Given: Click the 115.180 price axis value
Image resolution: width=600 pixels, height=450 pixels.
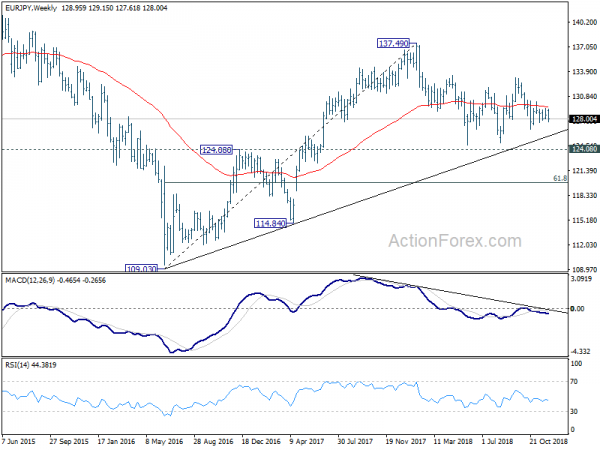Looking at the screenshot, I should [x=584, y=220].
